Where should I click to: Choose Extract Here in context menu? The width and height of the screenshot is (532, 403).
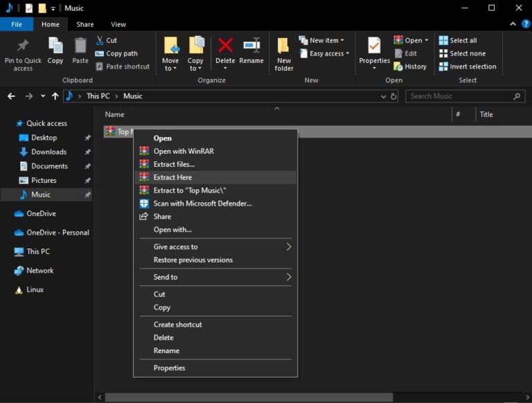[x=215, y=177]
